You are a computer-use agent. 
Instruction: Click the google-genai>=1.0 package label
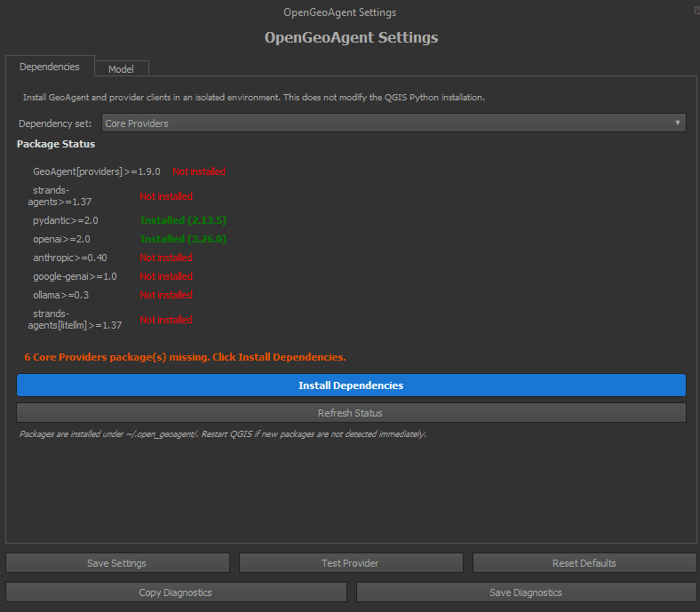coord(75,277)
